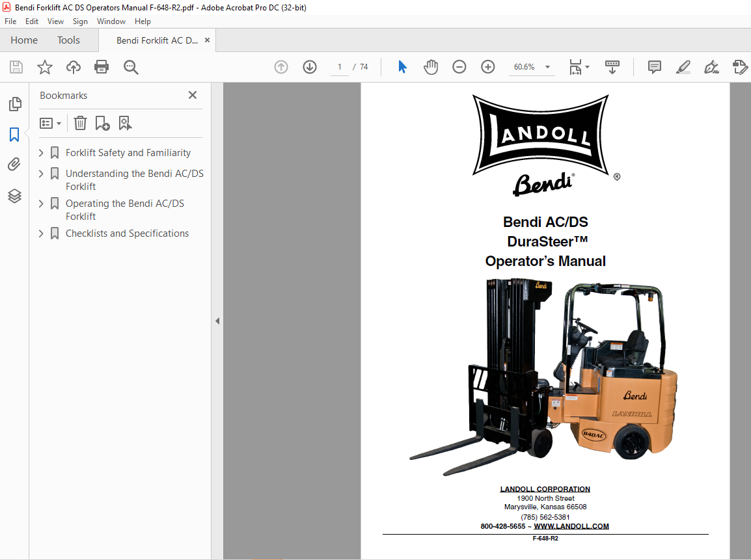Click the New bookmark icon
The image size is (751, 560).
pos(102,124)
